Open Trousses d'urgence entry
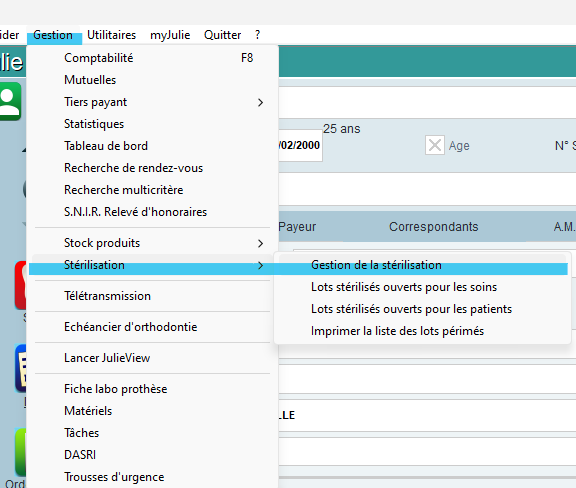 point(153,477)
